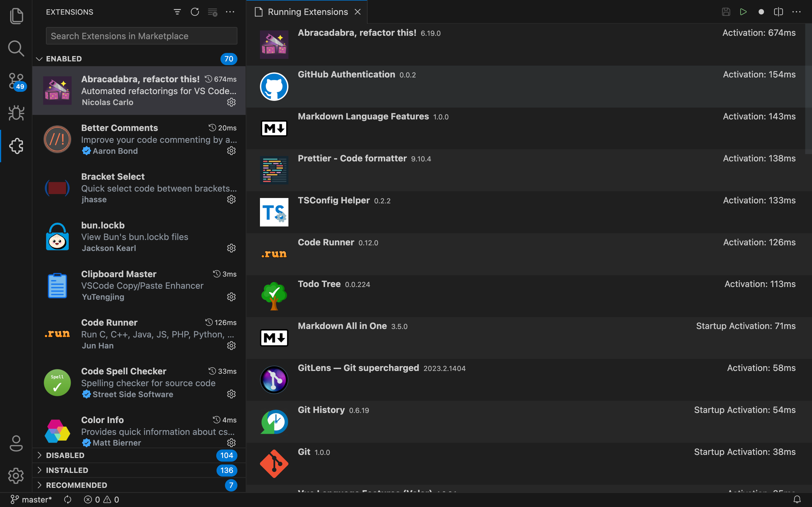Open settings for Better Comments extension
The width and height of the screenshot is (812, 507).
[x=231, y=151]
